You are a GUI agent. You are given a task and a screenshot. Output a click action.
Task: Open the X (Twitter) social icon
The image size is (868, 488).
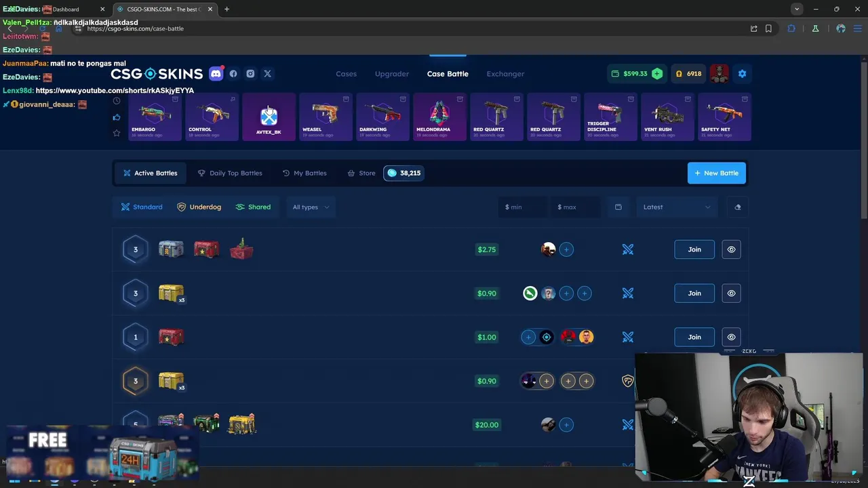tap(267, 74)
